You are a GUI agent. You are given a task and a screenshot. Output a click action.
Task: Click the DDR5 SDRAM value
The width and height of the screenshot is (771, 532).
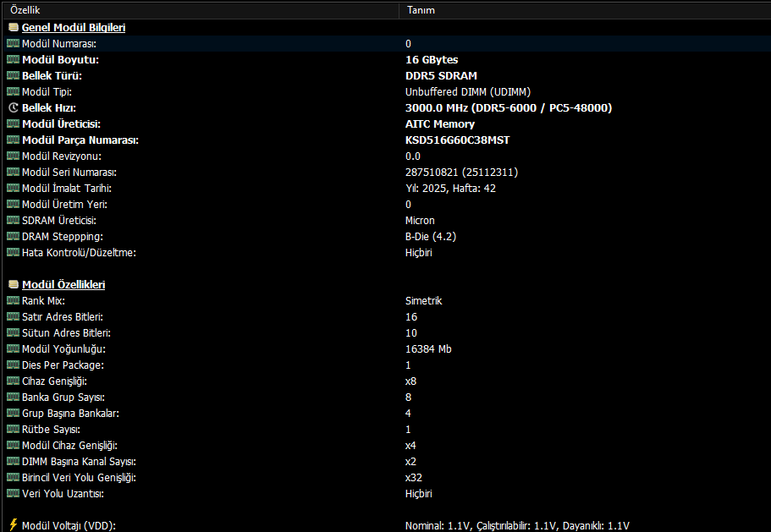tap(441, 75)
